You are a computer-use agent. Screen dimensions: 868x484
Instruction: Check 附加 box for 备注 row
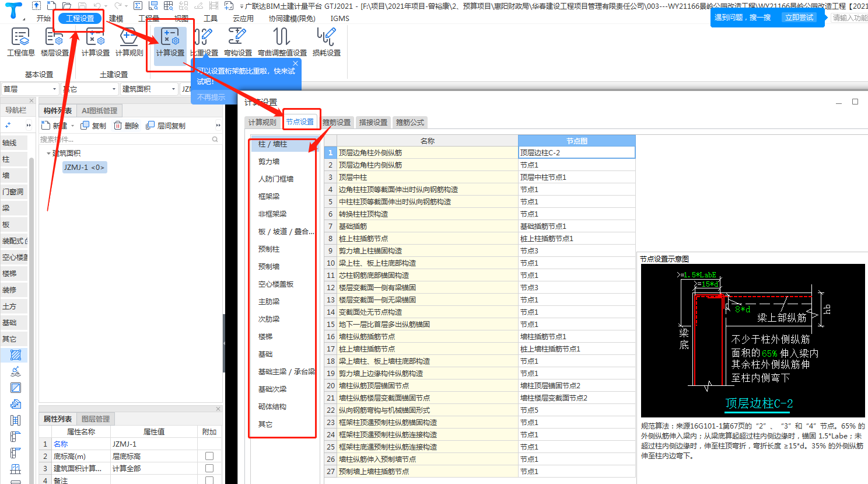(x=209, y=480)
